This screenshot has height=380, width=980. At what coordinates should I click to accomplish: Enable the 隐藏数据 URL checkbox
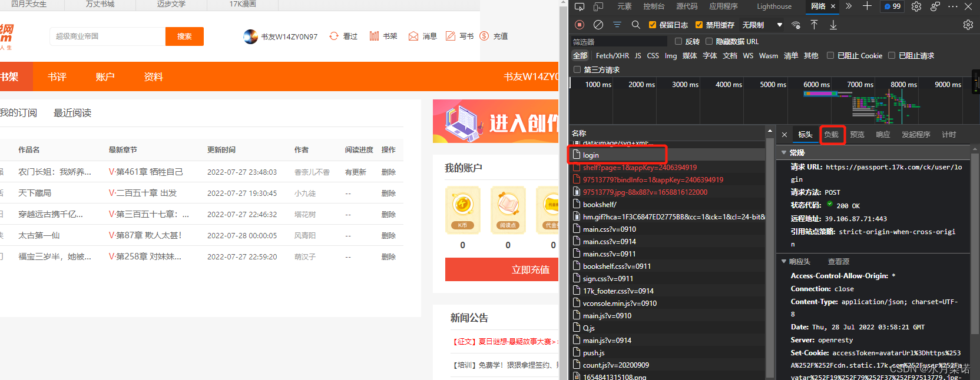click(709, 41)
